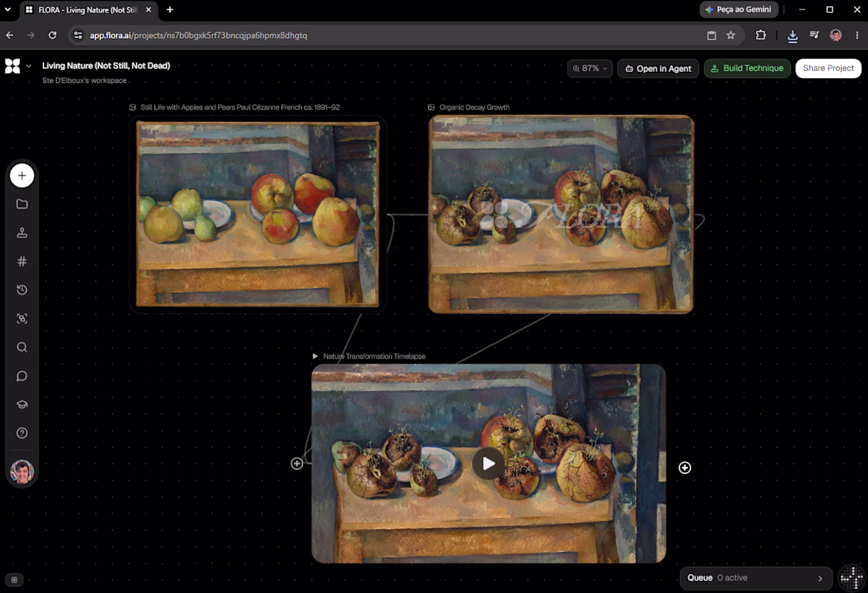Click the left plus connector of video node

(297, 464)
